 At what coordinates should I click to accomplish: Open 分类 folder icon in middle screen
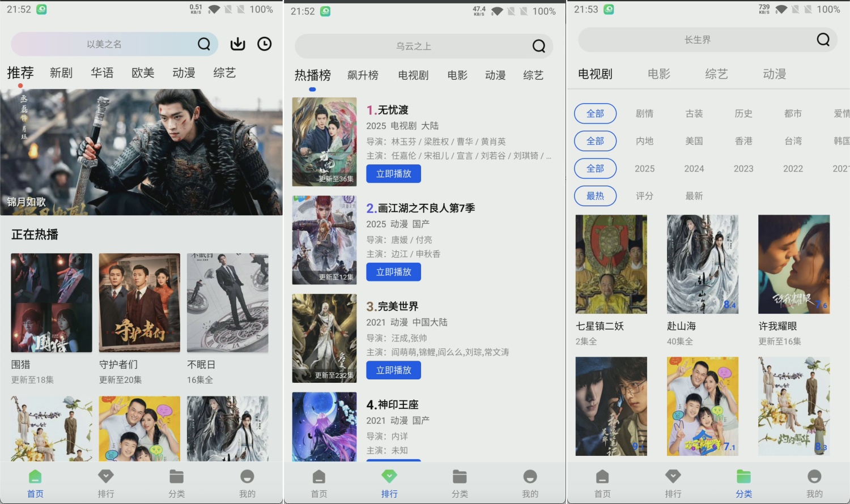[x=460, y=477]
